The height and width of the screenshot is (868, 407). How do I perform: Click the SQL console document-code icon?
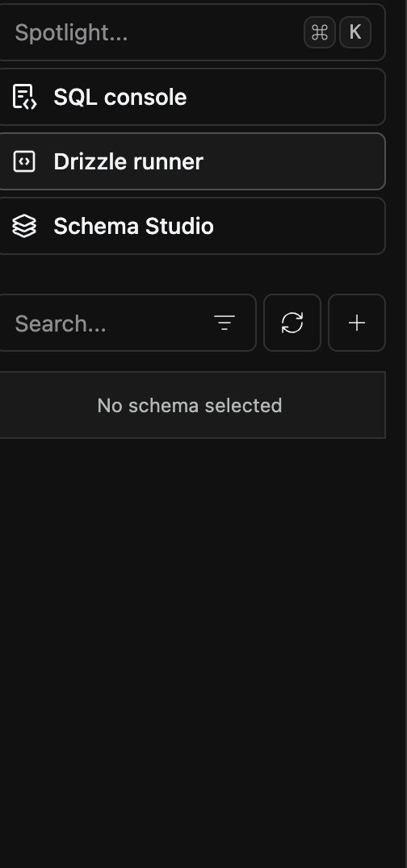(x=24, y=97)
